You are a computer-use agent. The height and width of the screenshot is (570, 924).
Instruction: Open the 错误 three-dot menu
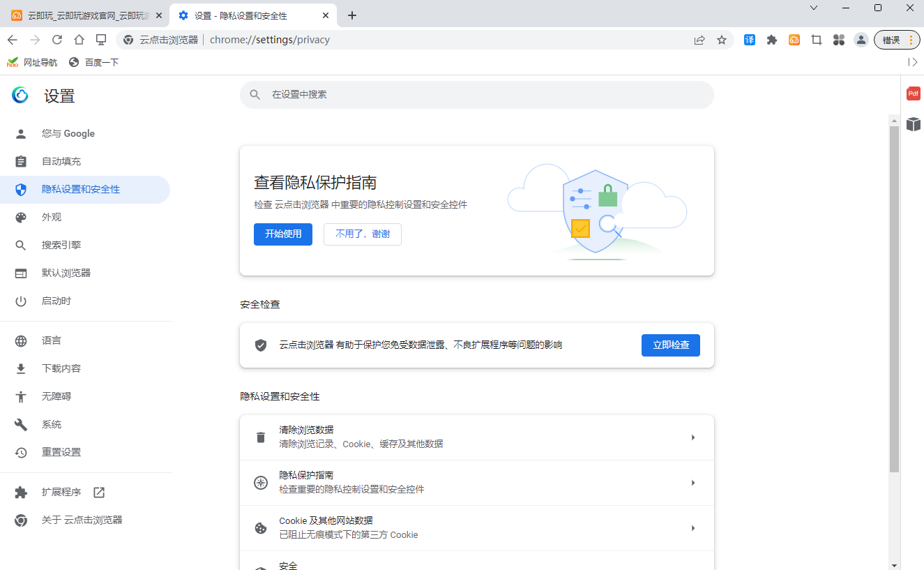tap(910, 40)
